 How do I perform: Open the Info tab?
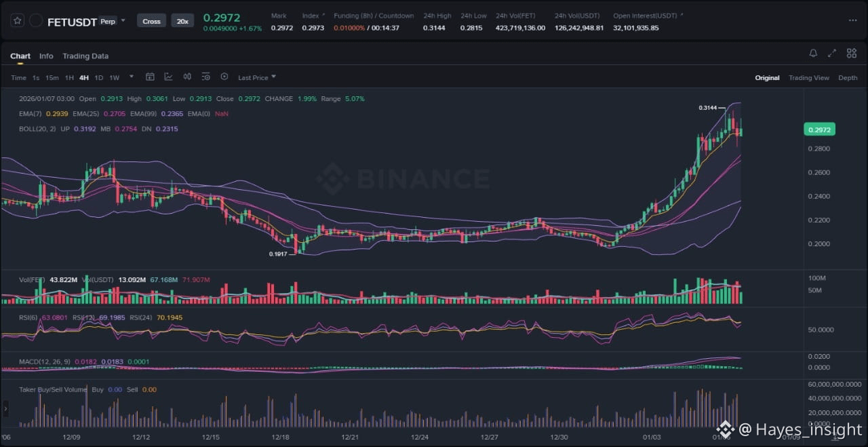(46, 56)
